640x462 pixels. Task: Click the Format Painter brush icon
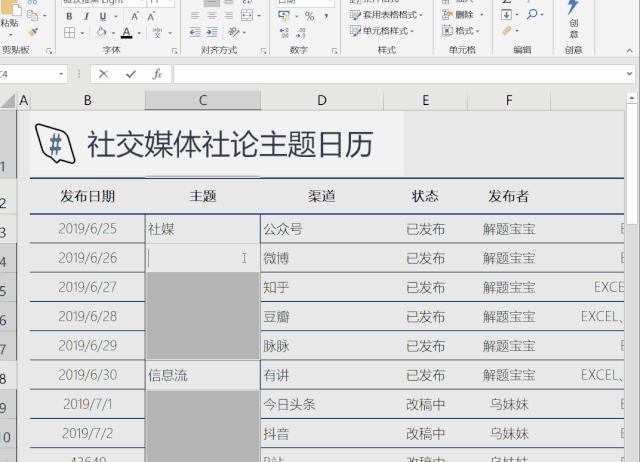[x=33, y=32]
